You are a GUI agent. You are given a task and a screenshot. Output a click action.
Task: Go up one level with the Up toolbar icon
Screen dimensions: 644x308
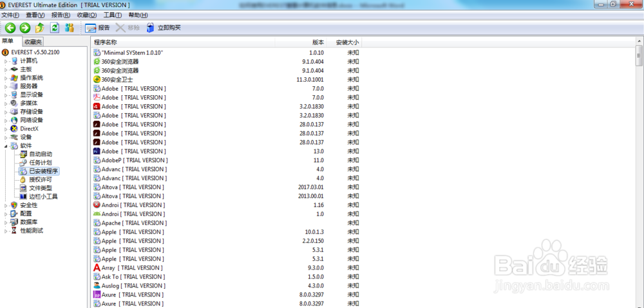pos(40,28)
